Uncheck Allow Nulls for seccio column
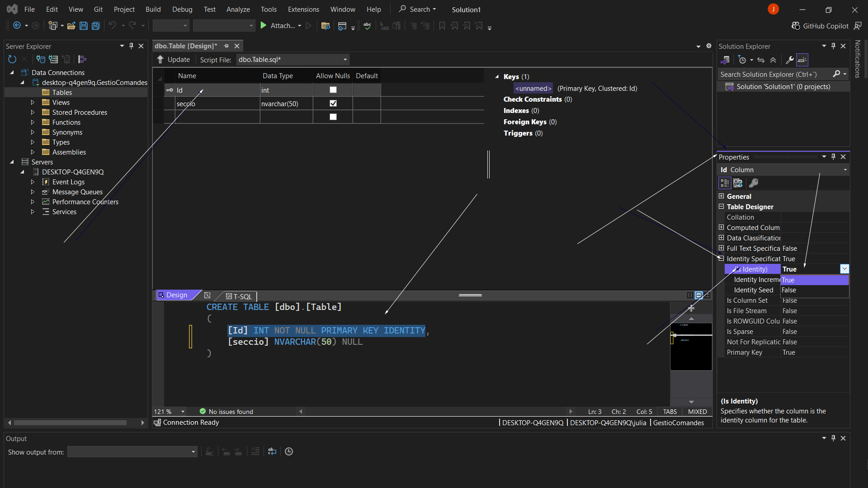The image size is (868, 488). [333, 103]
